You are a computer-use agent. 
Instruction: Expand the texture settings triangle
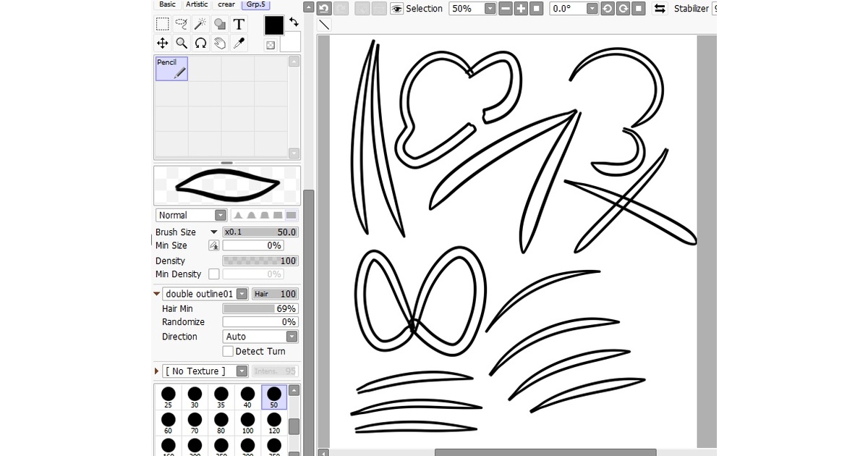click(x=157, y=371)
